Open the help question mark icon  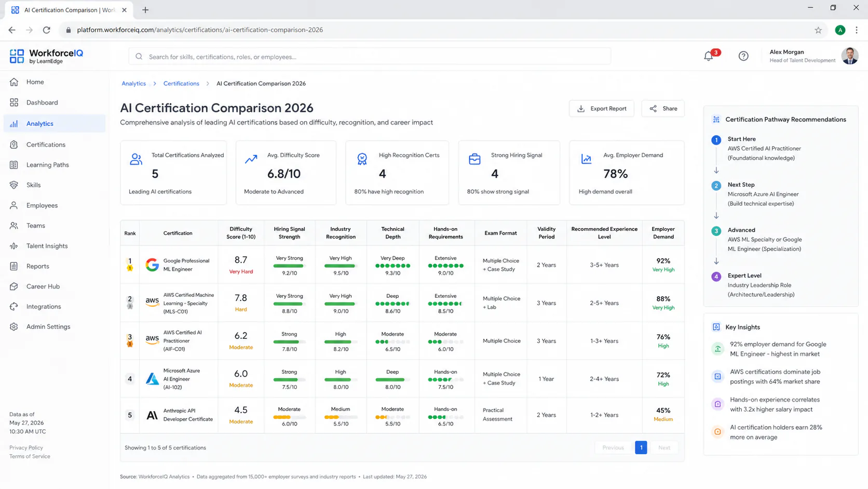point(743,56)
